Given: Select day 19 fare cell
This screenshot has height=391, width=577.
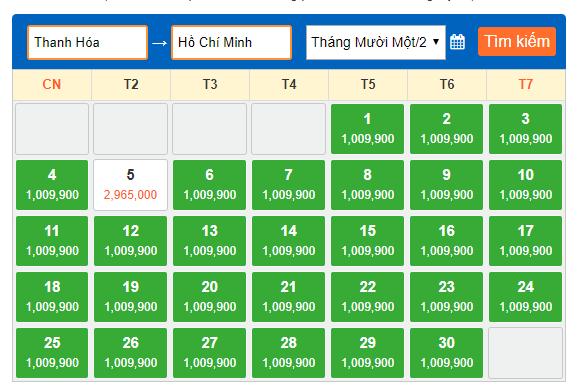Looking at the screenshot, I should point(130,297).
